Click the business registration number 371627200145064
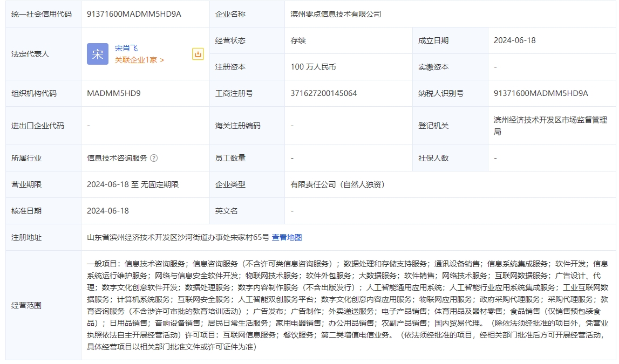The height and width of the screenshot is (364, 619). (324, 93)
